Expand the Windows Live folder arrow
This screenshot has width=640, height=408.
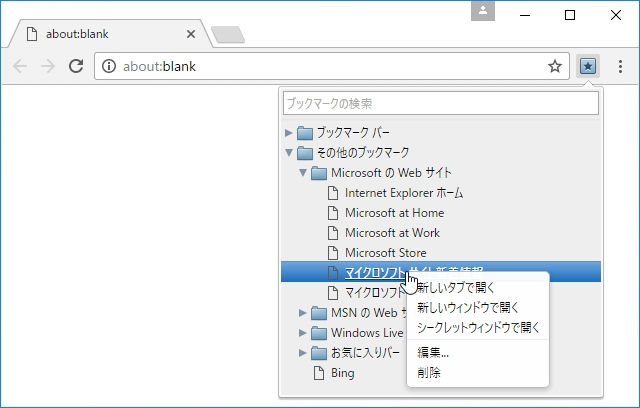302,333
